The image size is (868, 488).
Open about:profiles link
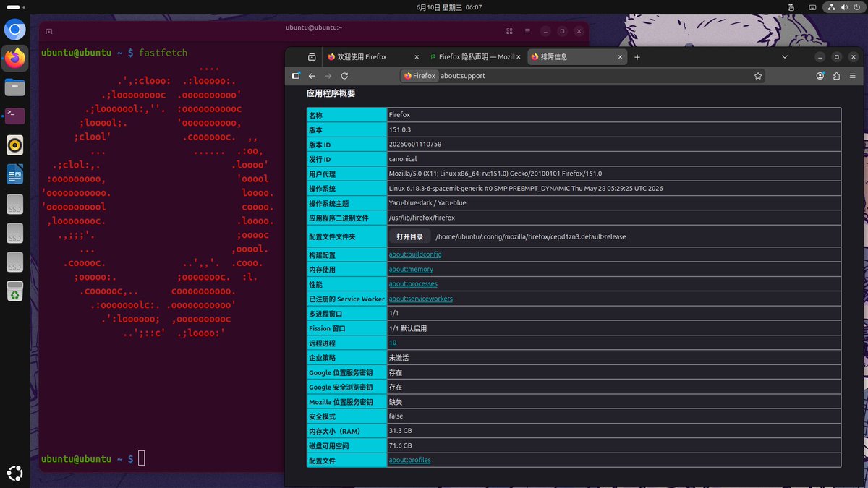pos(410,461)
